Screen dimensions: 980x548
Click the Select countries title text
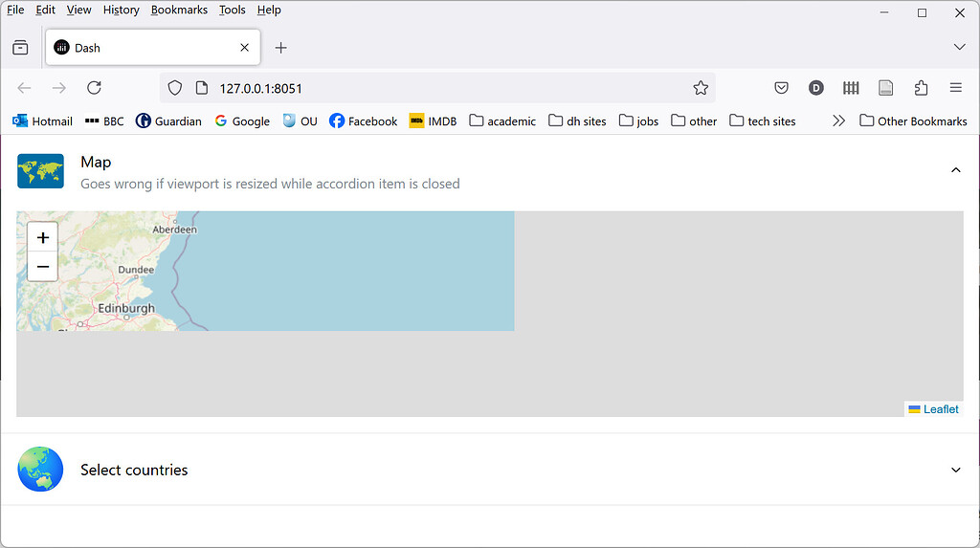134,470
